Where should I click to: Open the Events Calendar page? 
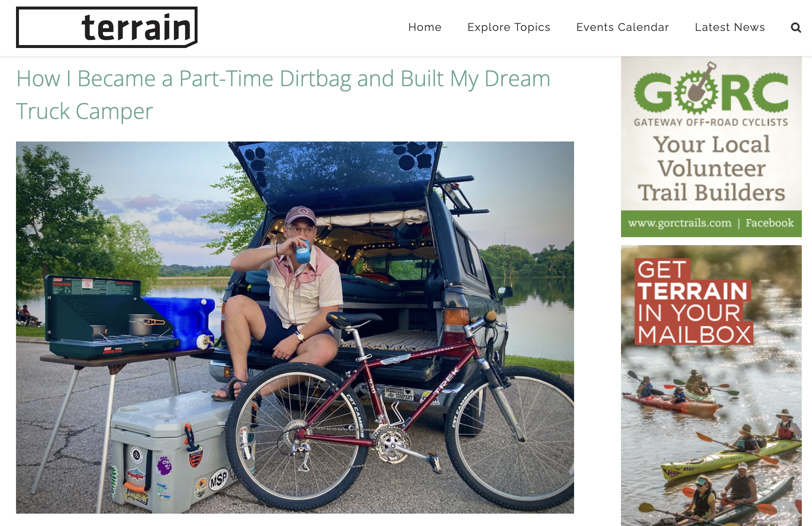coord(622,27)
